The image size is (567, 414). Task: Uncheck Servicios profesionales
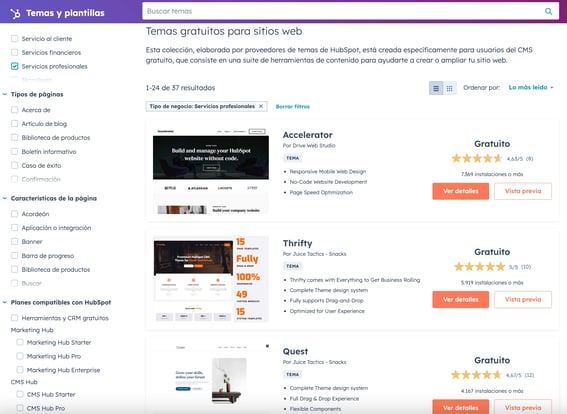click(14, 66)
